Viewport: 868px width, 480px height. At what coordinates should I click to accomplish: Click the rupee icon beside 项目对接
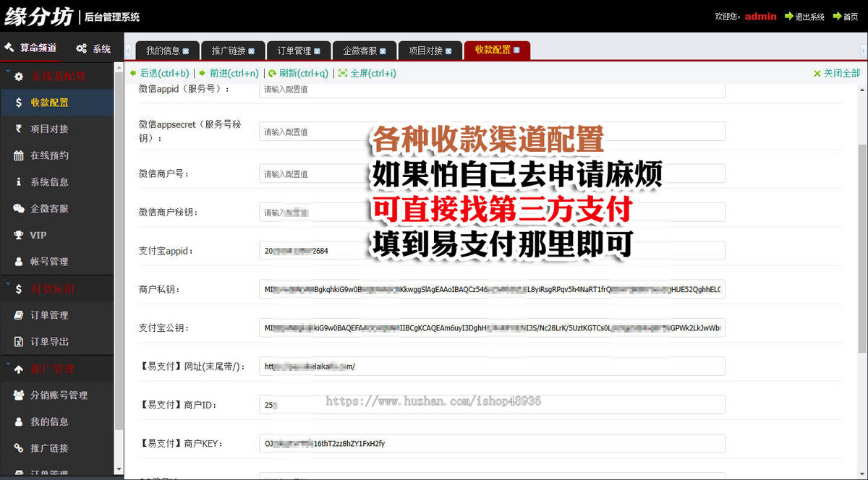tap(19, 129)
